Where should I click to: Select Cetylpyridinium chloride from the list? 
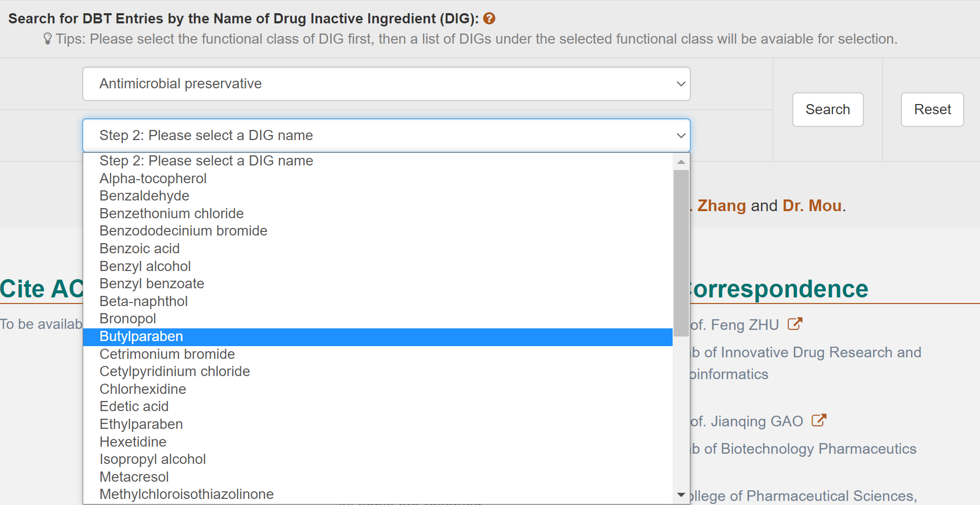click(174, 372)
